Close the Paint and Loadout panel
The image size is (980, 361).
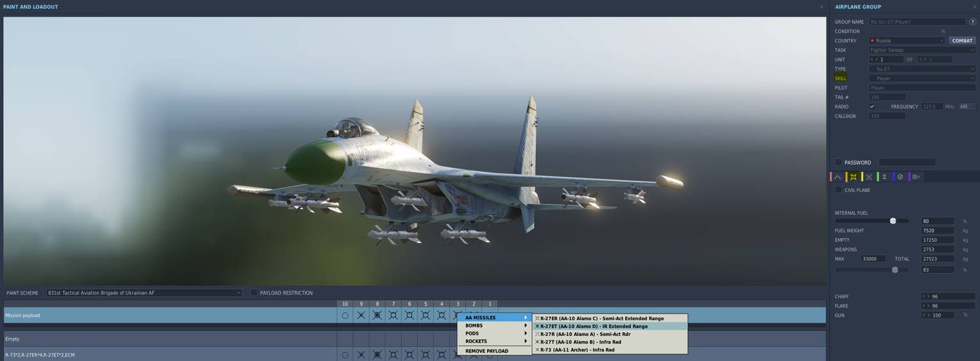pos(821,7)
